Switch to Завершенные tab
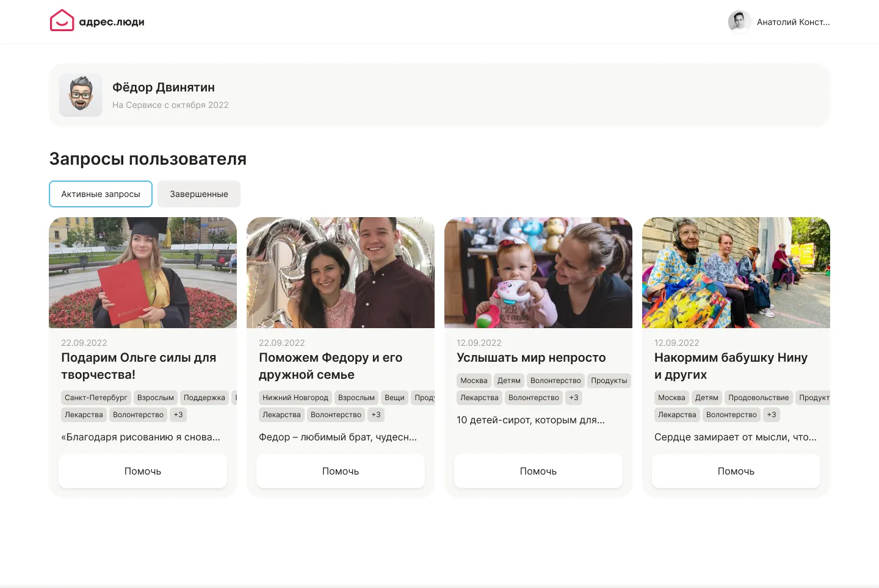The width and height of the screenshot is (879, 588). click(199, 194)
